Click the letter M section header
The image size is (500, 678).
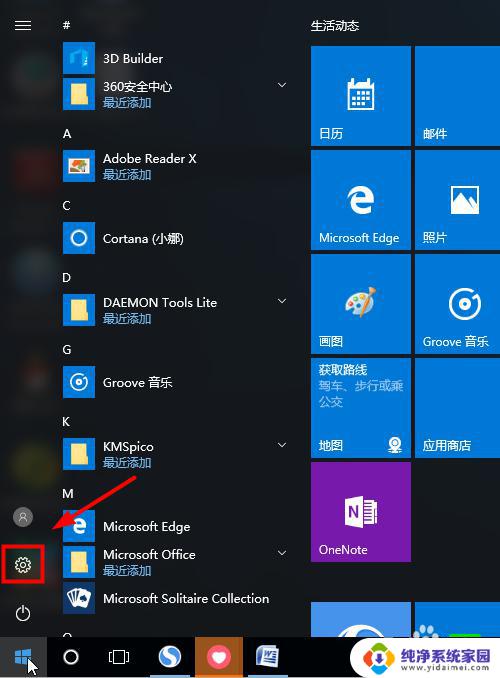(x=67, y=493)
